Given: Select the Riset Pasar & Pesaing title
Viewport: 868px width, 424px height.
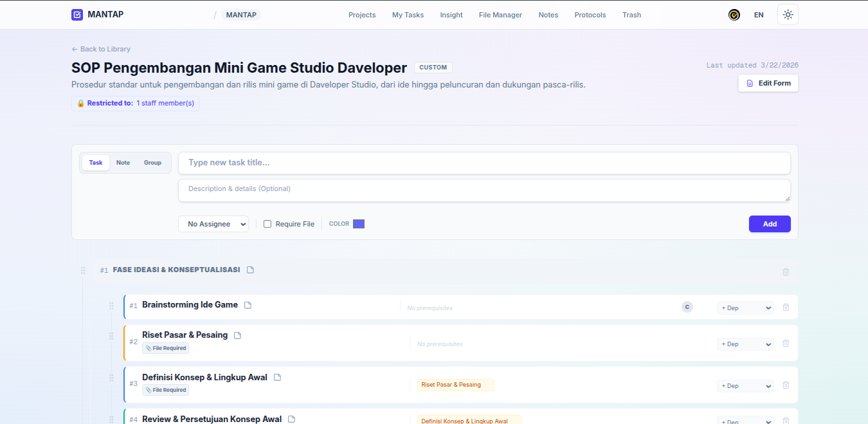Looking at the screenshot, I should coord(185,335).
